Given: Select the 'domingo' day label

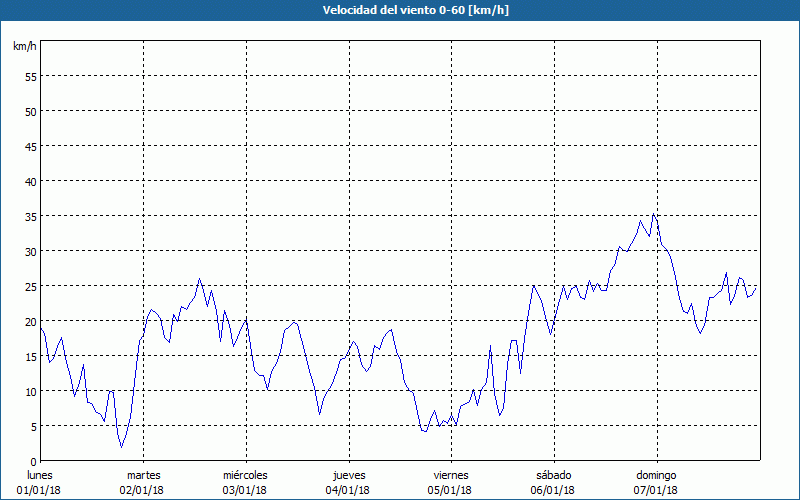Looking at the screenshot, I should pos(655,474).
